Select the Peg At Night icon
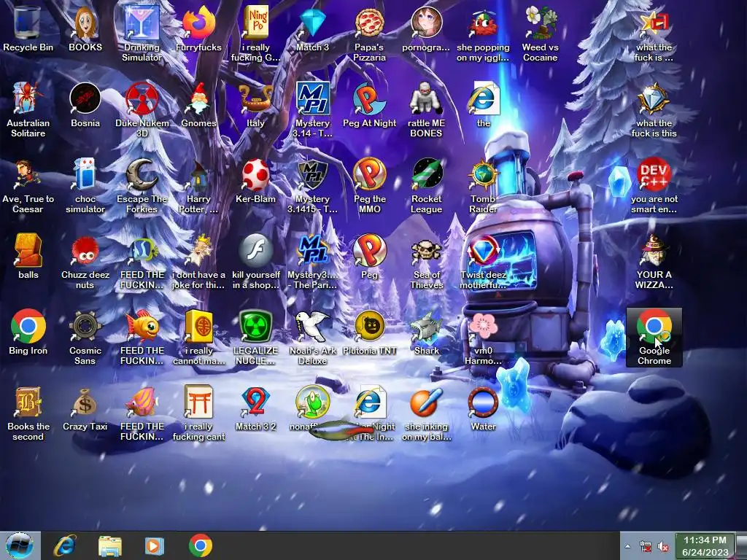The image size is (747, 560). click(369, 105)
